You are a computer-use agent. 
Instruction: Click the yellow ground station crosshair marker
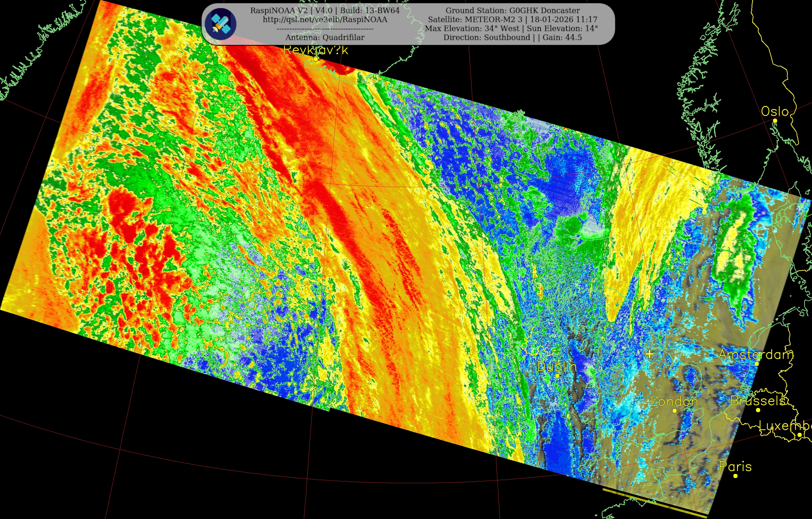pos(649,354)
